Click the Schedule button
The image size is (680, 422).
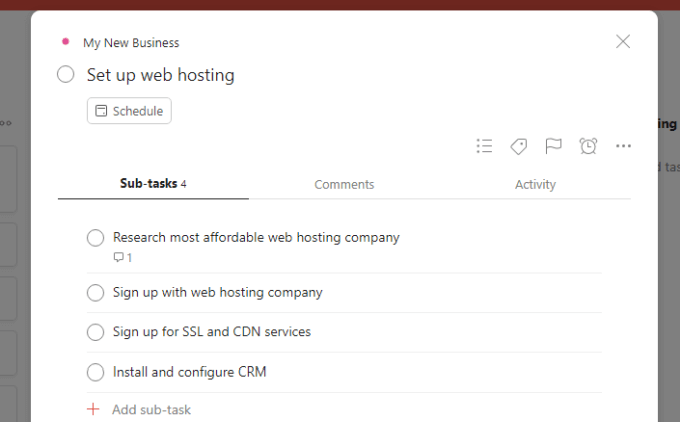[x=129, y=111]
